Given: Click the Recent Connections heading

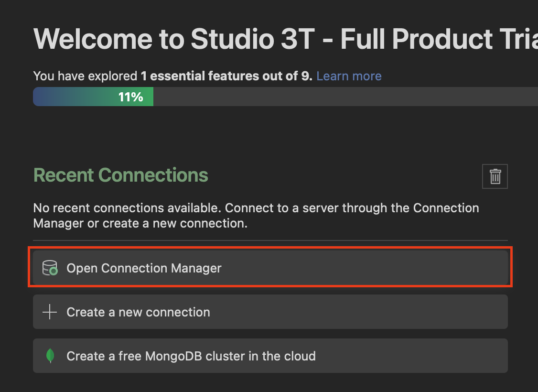Looking at the screenshot, I should (x=121, y=175).
